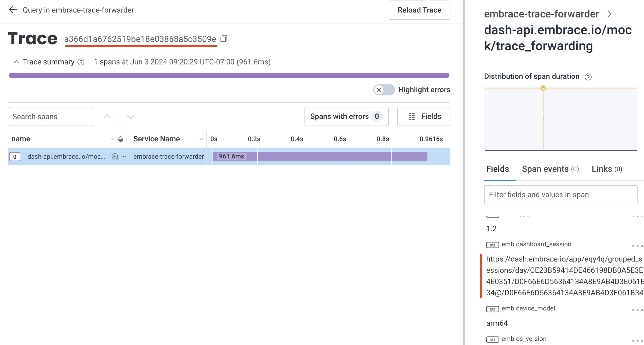Click the trace ID a366d1a6762519be18e03868a5c3509e

pyautogui.click(x=140, y=39)
